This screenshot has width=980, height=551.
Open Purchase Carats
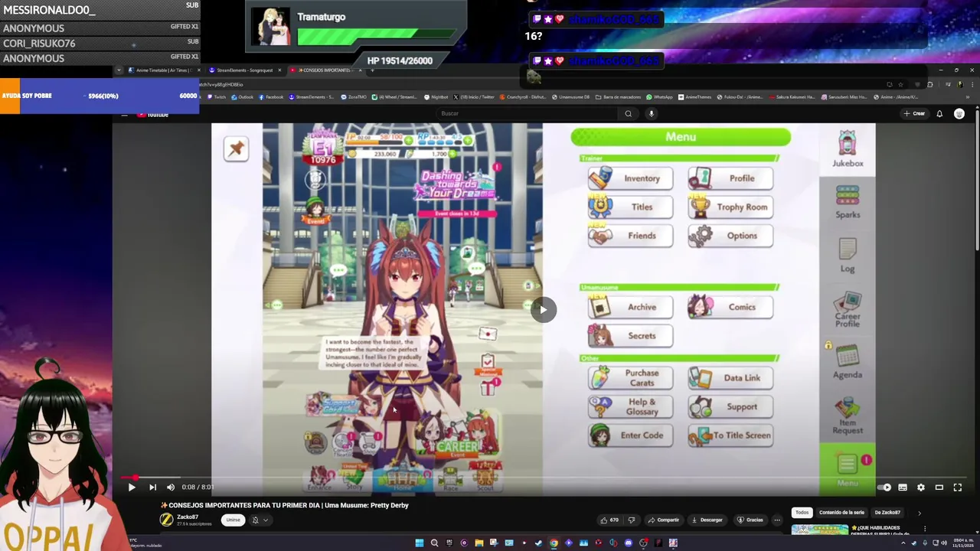point(630,378)
